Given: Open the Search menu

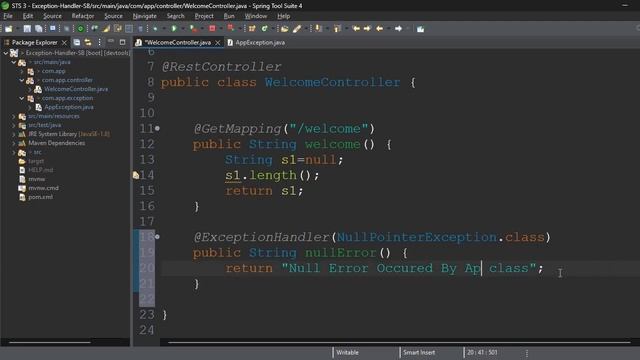Looking at the screenshot, I should click(x=176, y=16).
